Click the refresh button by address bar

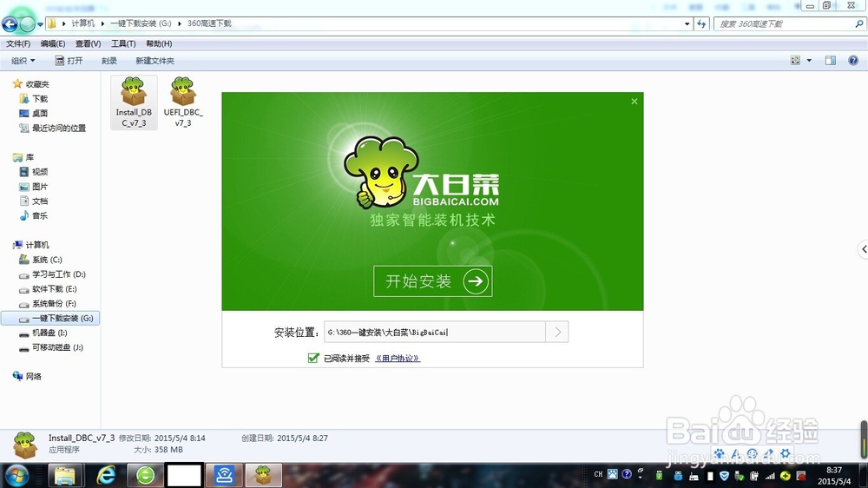pos(702,23)
